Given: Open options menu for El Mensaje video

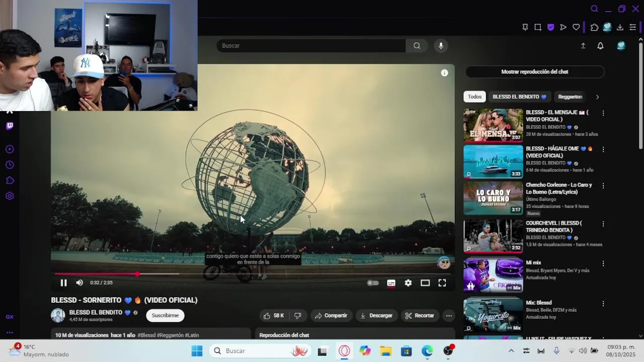Looking at the screenshot, I should (603, 113).
